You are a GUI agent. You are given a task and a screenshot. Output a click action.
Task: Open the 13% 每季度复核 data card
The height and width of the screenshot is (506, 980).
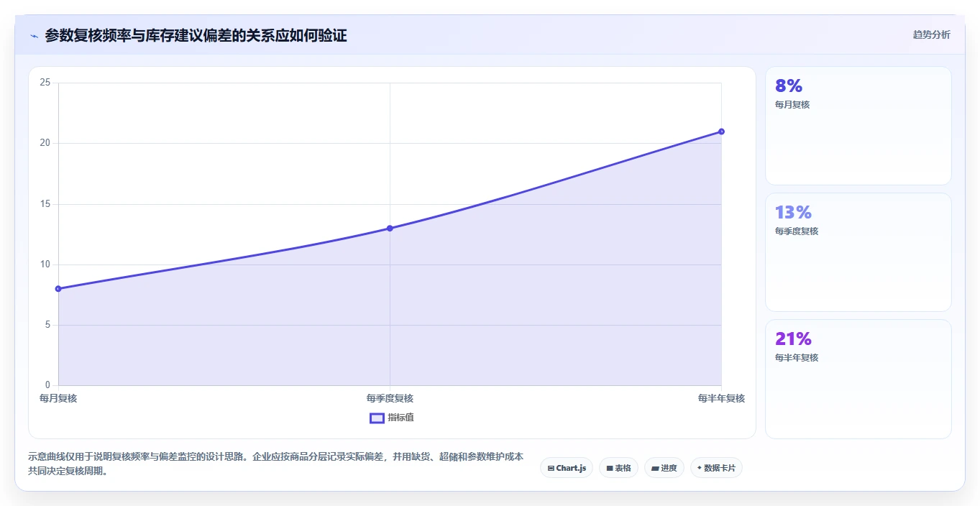pos(858,252)
